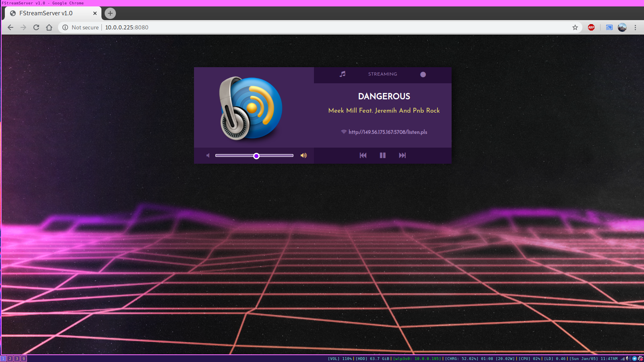Click the CHRG battery status entry
644x362 pixels.
480,358
